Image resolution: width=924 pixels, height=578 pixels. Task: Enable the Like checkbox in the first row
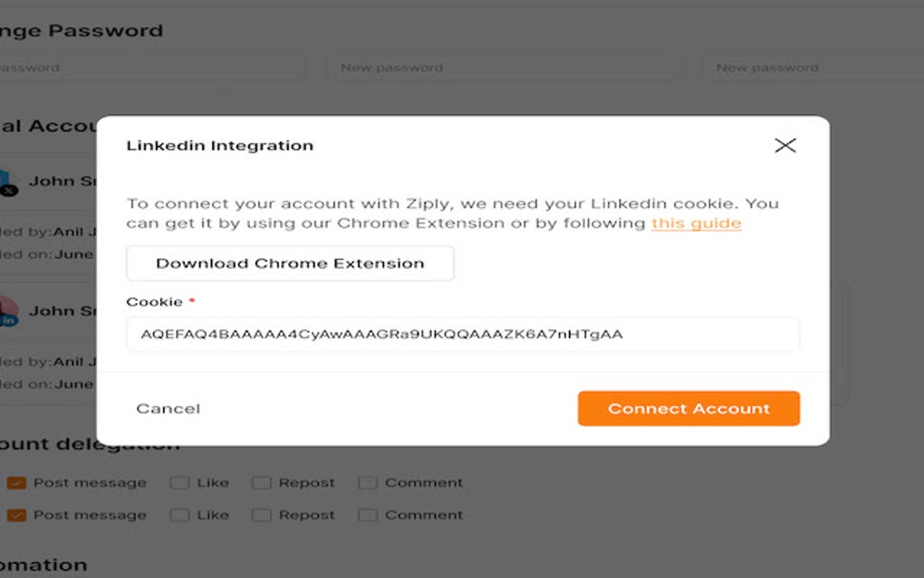coord(178,482)
